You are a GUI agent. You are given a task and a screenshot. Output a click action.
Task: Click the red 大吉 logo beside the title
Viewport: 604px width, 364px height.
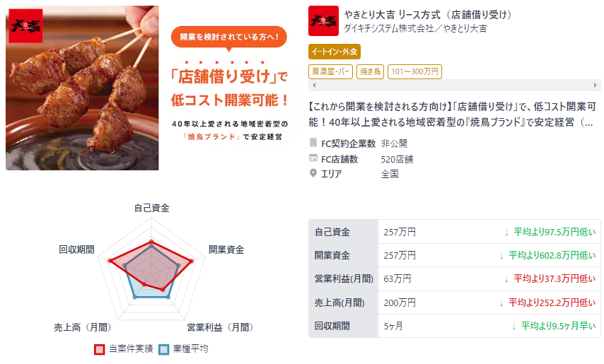click(x=324, y=20)
